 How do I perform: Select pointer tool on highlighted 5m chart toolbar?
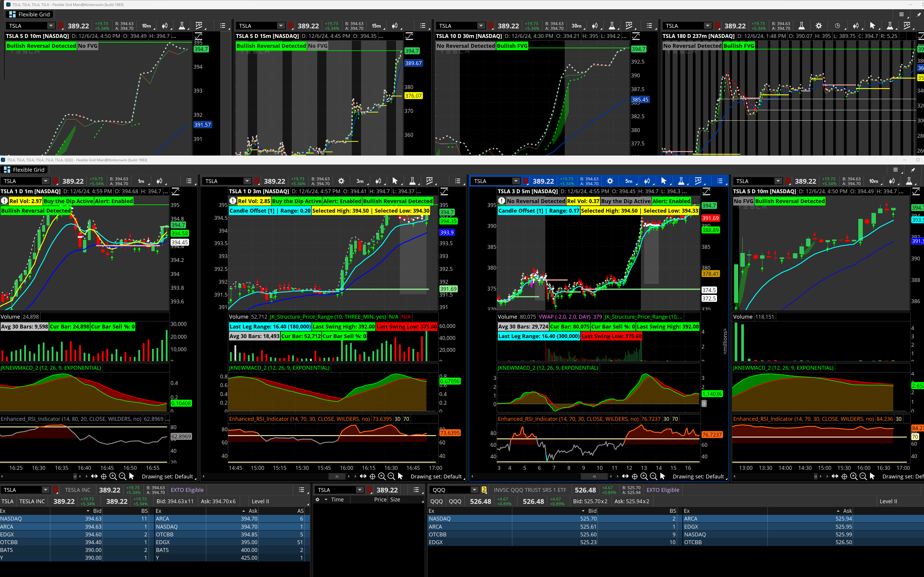pyautogui.click(x=663, y=181)
